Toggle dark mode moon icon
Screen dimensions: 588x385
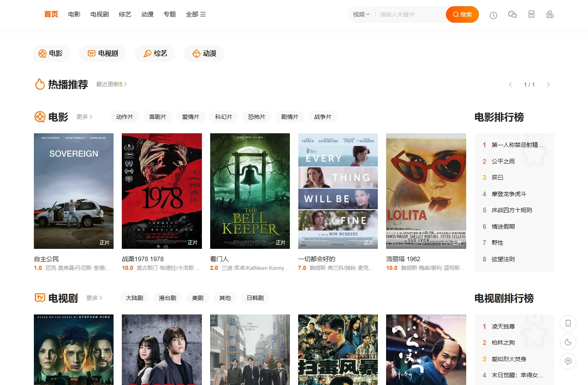point(568,342)
